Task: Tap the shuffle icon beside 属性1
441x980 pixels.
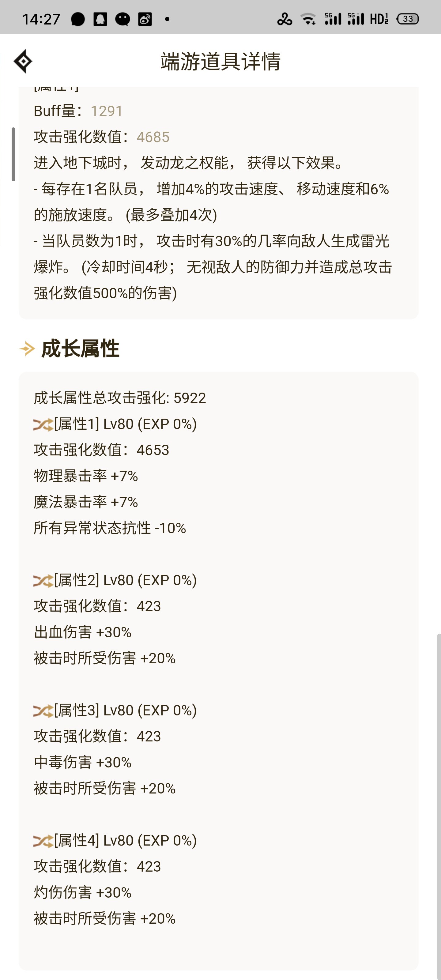Action: pos(43,424)
